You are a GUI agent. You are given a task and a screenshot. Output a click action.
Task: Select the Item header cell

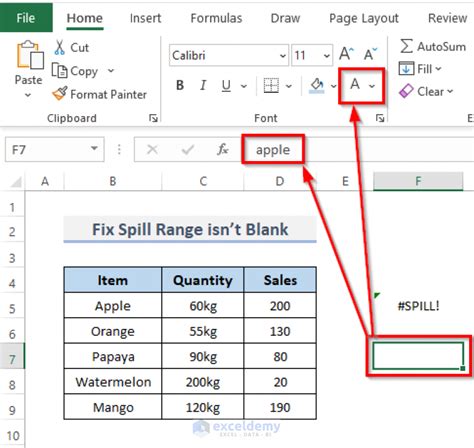click(113, 280)
